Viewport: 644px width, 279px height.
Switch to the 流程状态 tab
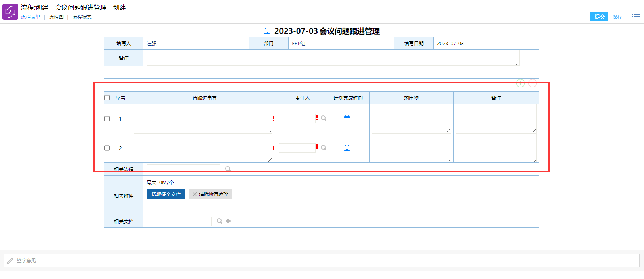(x=82, y=17)
